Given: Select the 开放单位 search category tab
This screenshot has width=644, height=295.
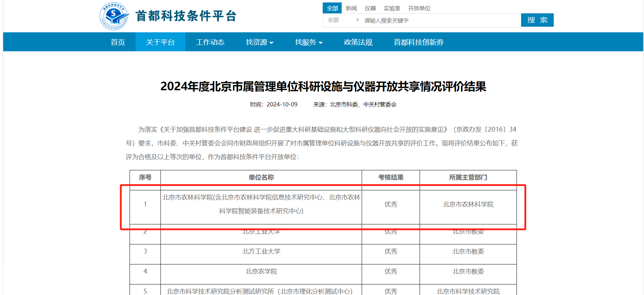Looking at the screenshot, I should [x=419, y=8].
